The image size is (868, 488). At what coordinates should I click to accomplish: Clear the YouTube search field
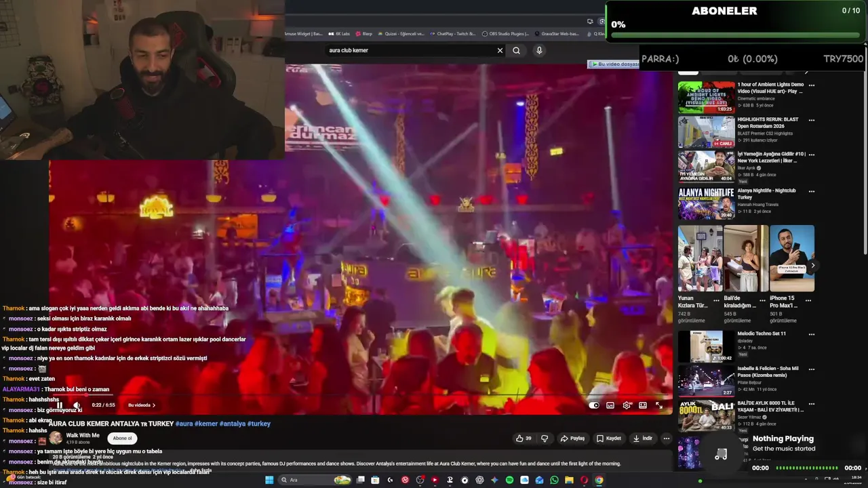point(500,50)
